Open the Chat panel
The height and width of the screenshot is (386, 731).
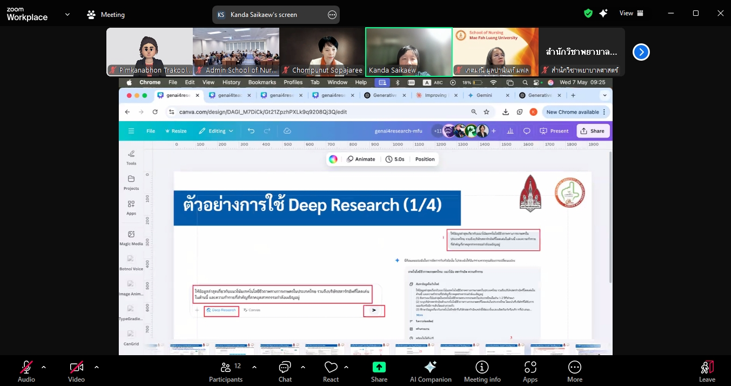click(x=285, y=372)
